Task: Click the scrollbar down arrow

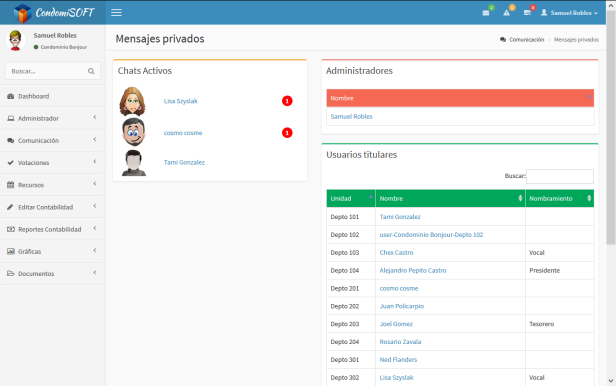Action: (611, 381)
